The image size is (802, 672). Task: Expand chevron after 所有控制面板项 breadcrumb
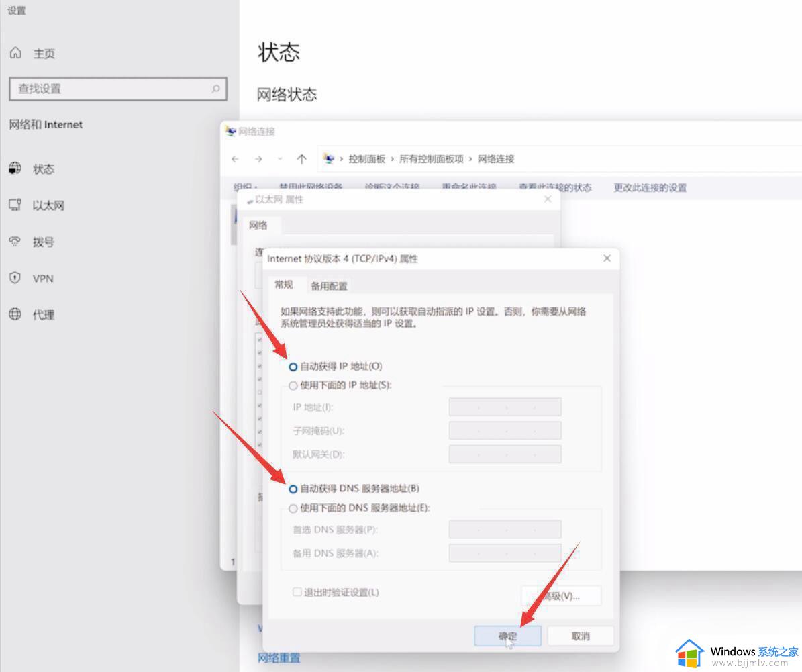470,159
